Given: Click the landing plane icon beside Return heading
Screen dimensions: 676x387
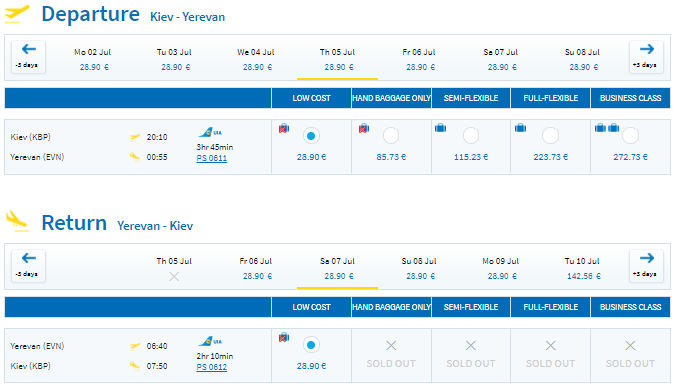Looking at the screenshot, I should (x=17, y=221).
